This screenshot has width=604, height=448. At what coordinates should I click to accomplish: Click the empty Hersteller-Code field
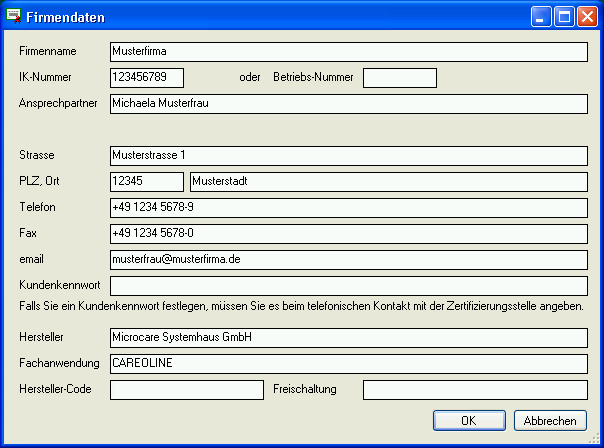[x=187, y=390]
